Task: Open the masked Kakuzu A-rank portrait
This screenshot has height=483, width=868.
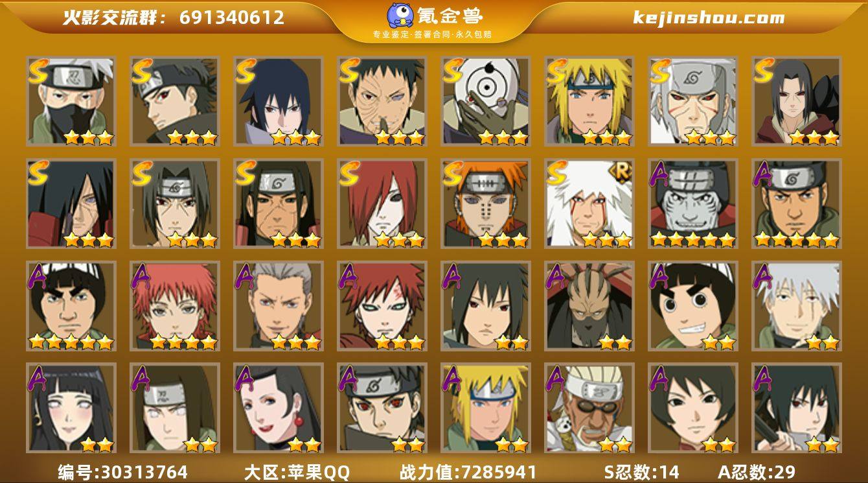Action: click(589, 306)
